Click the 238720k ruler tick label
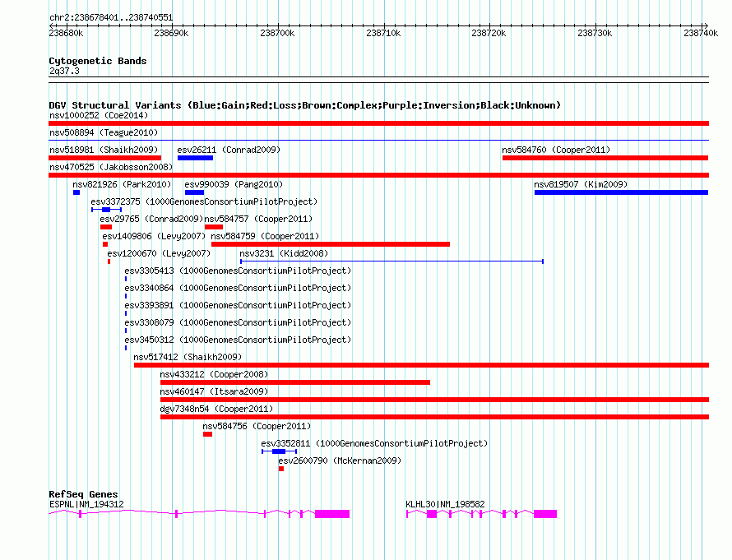Viewport: 732px width, 560px height. click(x=489, y=33)
